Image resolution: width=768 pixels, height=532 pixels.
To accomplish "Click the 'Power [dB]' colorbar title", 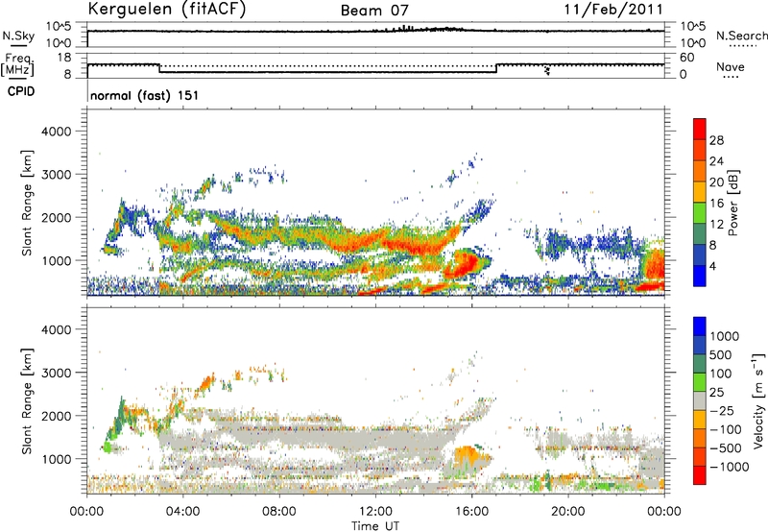I will tap(733, 203).
